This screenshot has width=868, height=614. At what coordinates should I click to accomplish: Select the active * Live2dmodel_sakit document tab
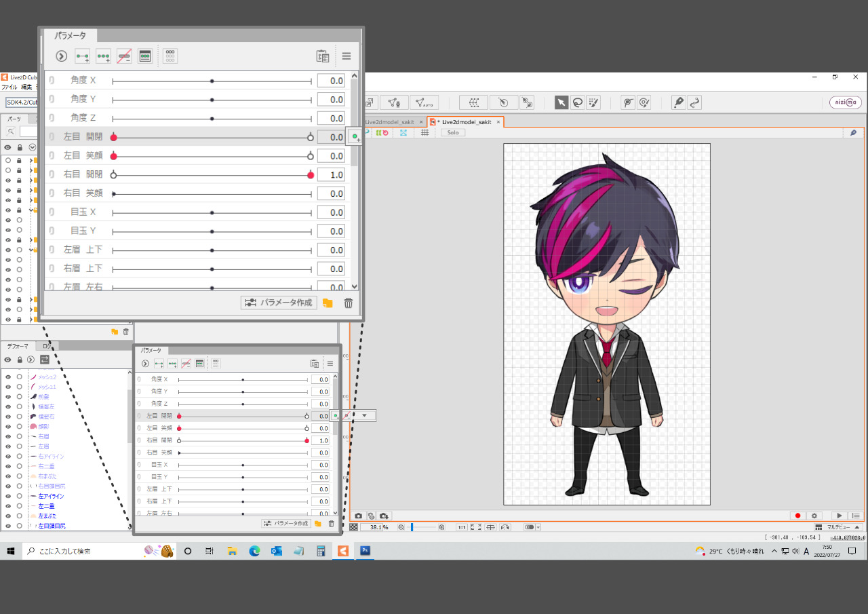coord(466,122)
